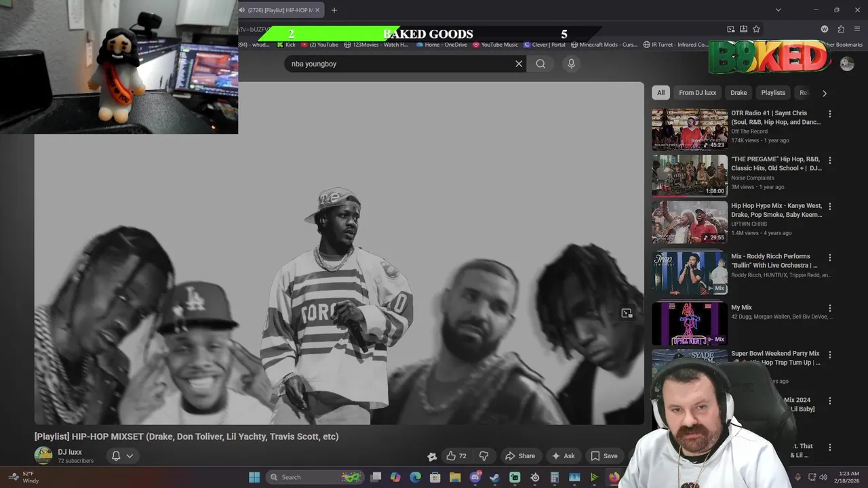Select the 'Playlists' filter chip
The image size is (868, 488).
tap(772, 93)
